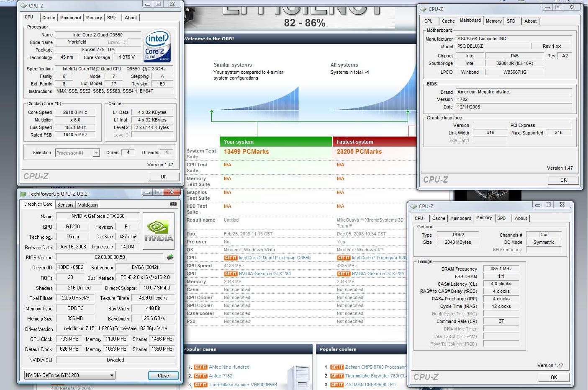Click CPU-Z icon in Mainboard window title
The image size is (588, 390).
[423, 9]
